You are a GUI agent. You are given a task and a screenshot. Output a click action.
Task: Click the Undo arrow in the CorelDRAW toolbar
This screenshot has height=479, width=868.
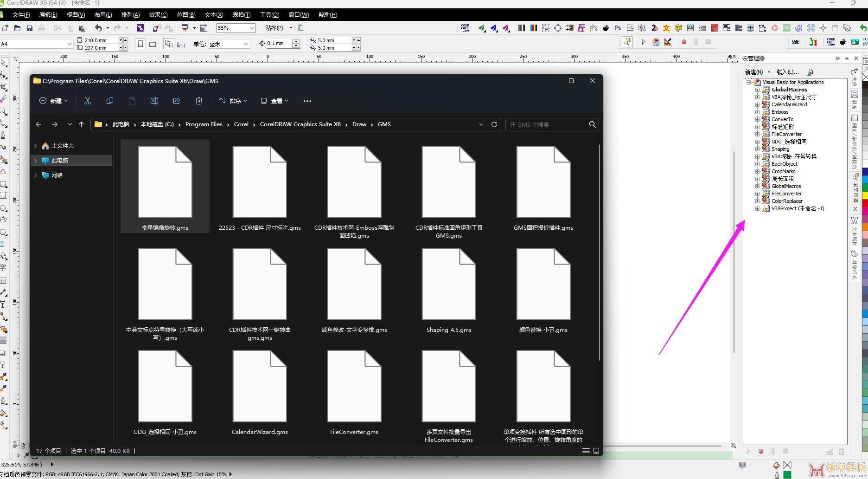(x=98, y=28)
